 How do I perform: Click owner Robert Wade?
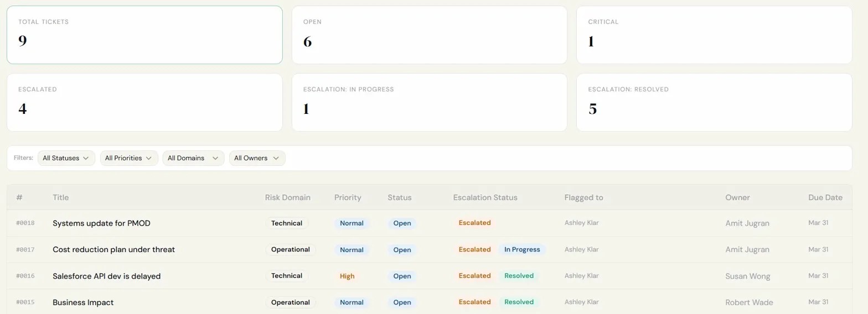pos(750,302)
